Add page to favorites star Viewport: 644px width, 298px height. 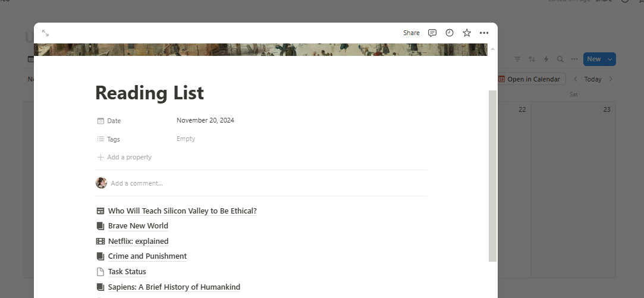(467, 33)
